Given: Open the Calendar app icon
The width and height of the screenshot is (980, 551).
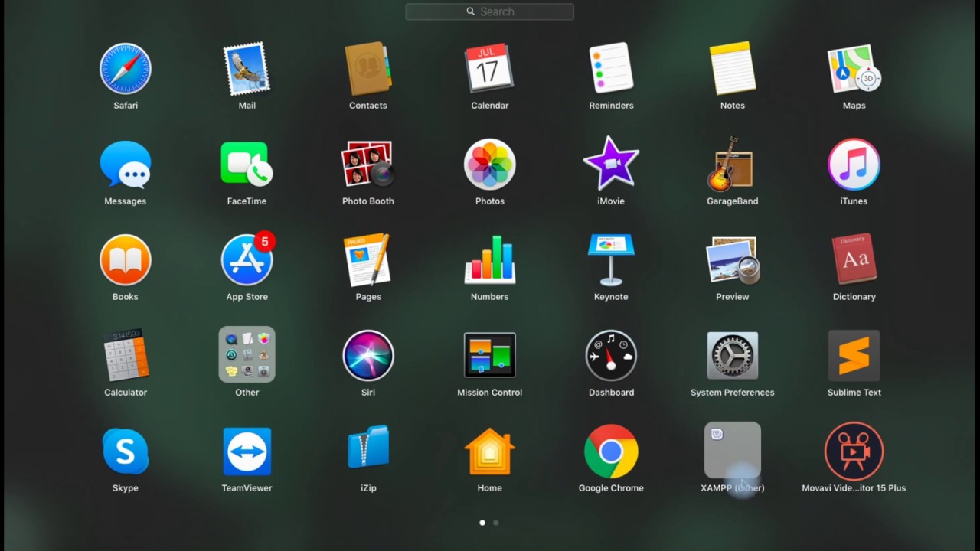Looking at the screenshot, I should point(490,69).
